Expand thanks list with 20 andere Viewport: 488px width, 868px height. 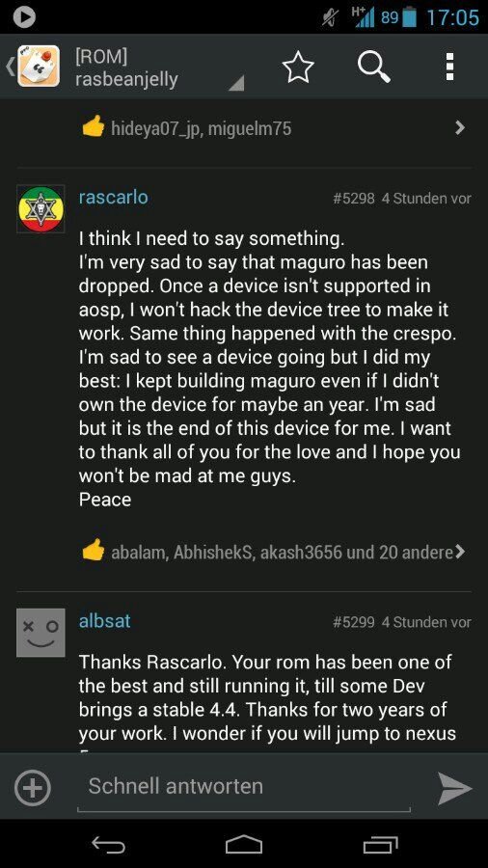tap(460, 552)
